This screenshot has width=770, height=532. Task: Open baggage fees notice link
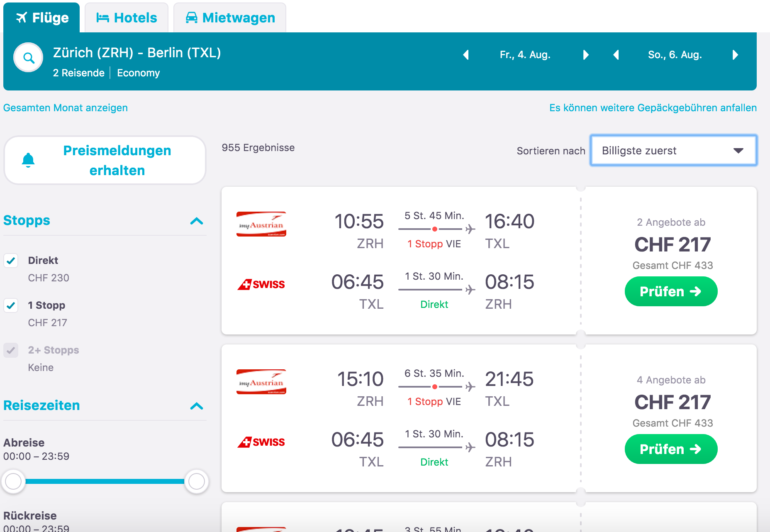point(653,108)
